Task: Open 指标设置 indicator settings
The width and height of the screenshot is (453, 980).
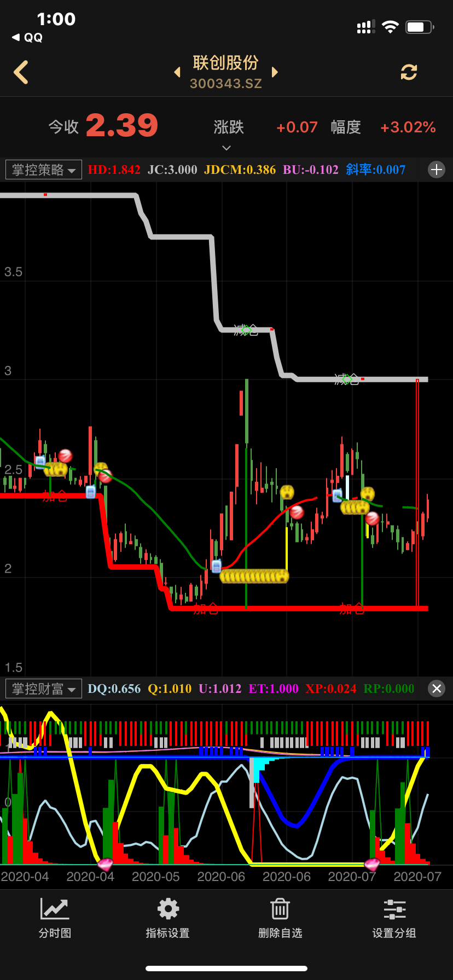Action: click(x=168, y=919)
